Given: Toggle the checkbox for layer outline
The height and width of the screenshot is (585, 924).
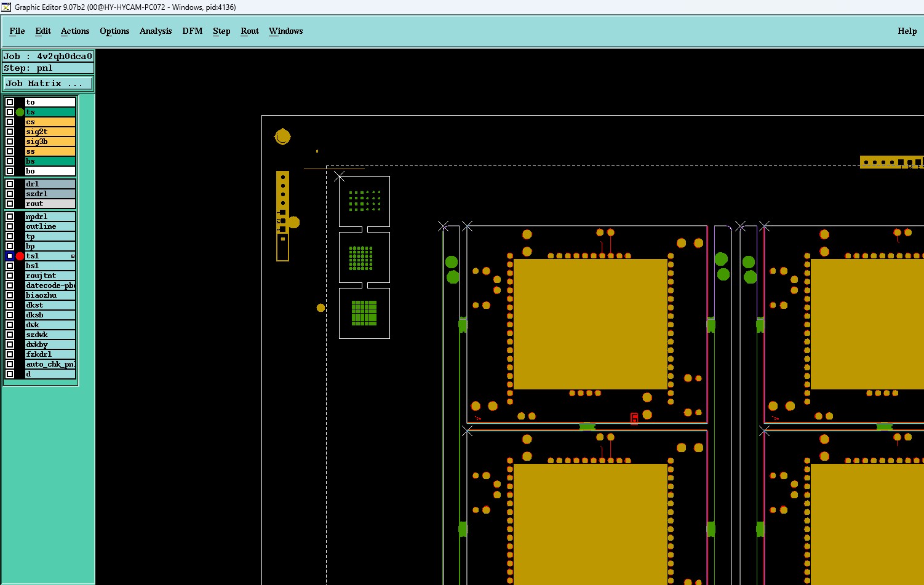Looking at the screenshot, I should click(x=10, y=226).
